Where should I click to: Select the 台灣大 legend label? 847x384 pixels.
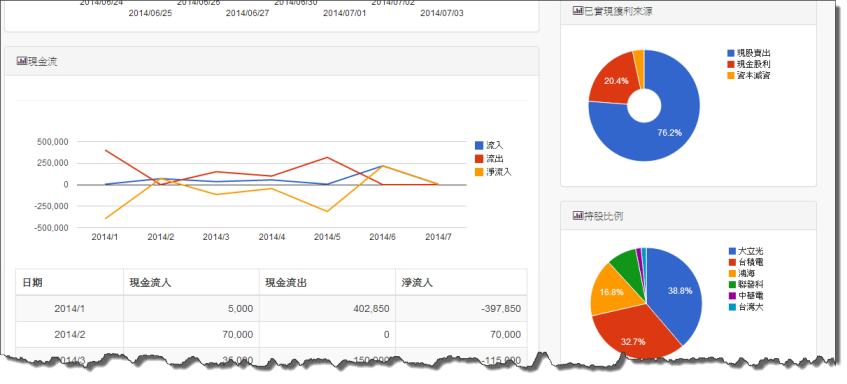coord(751,307)
